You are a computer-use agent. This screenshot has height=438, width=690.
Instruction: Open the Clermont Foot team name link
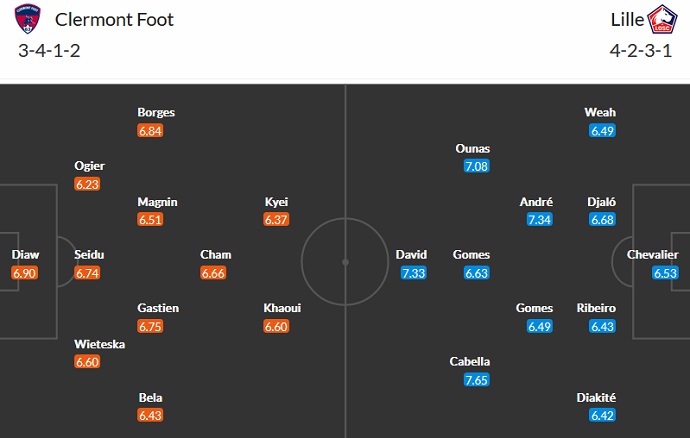[x=114, y=20]
